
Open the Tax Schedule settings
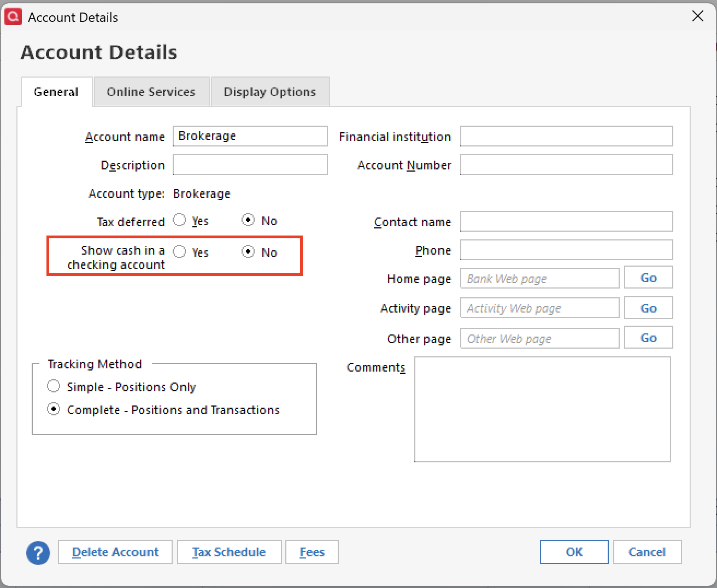(229, 552)
